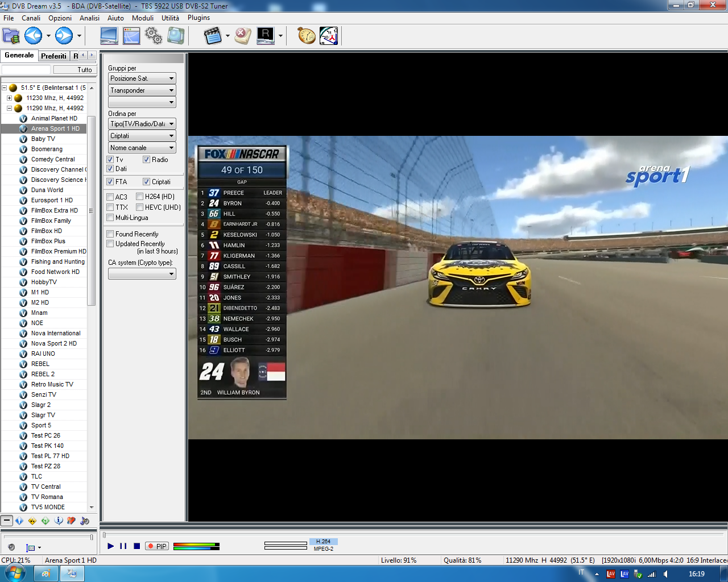Enable the H264 (HD) checkbox

pyautogui.click(x=139, y=197)
